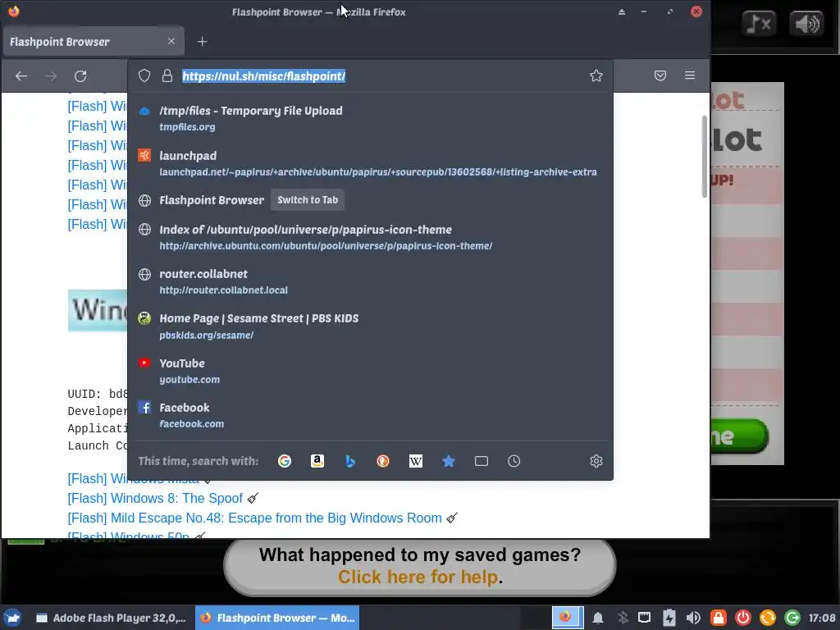
Task: View site security padlock info
Action: tap(167, 75)
